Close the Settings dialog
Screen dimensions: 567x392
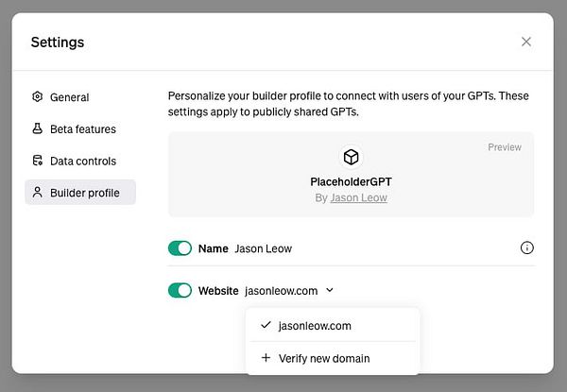(526, 42)
